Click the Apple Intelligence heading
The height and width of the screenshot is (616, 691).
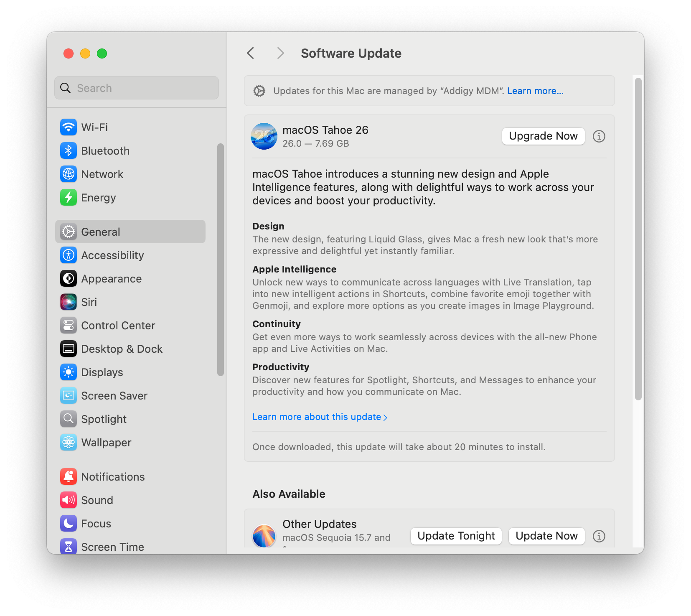294,269
